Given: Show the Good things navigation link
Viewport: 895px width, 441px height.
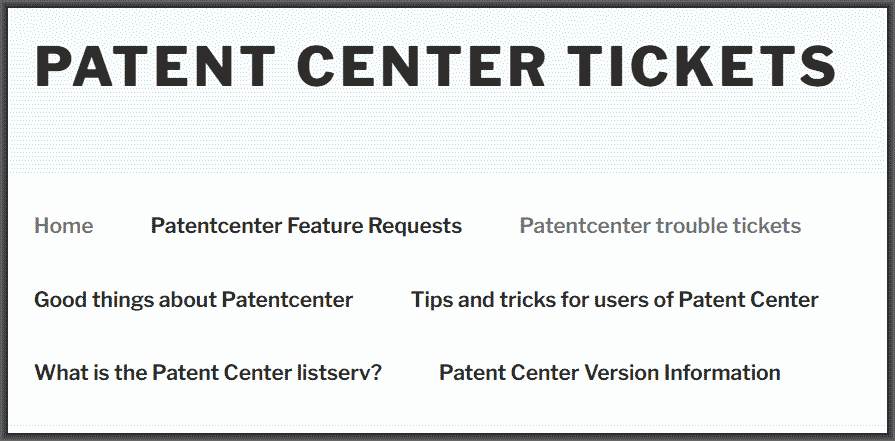Looking at the screenshot, I should click(x=193, y=300).
